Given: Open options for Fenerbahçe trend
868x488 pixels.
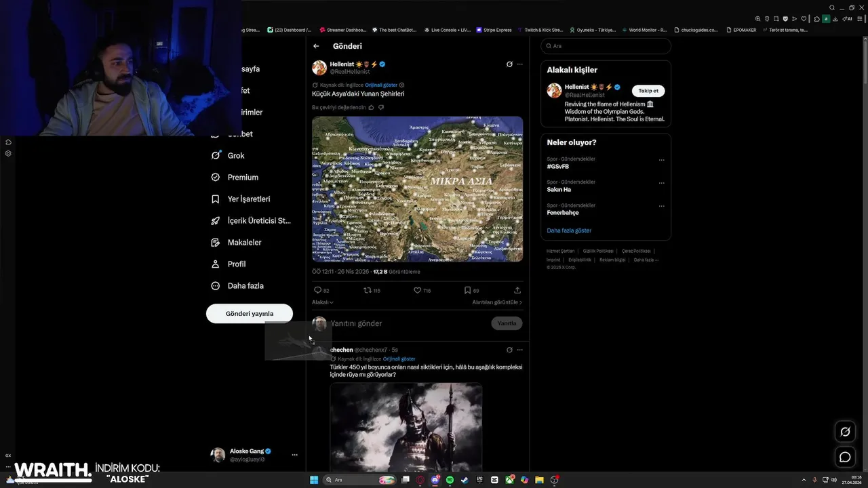Looking at the screenshot, I should (x=662, y=206).
